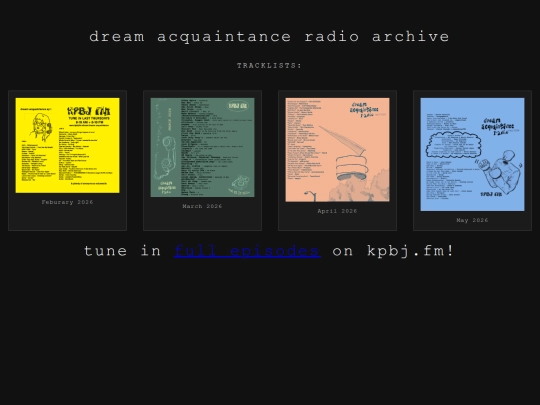Open the peach April 2026 tracklist image

click(x=338, y=150)
